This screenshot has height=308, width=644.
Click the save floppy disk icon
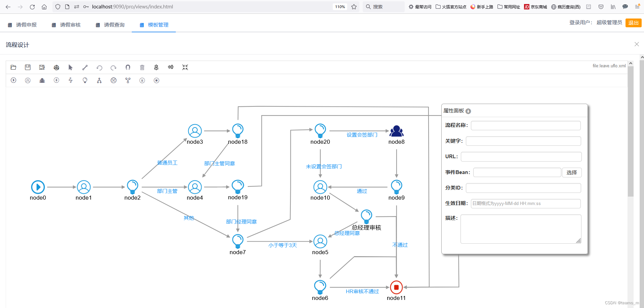coord(28,67)
